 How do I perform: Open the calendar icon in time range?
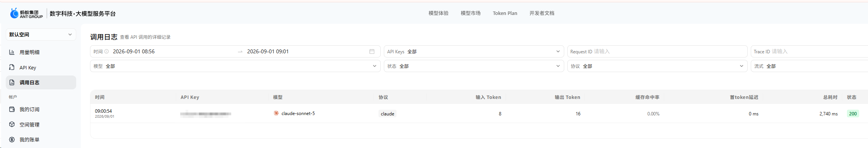point(372,51)
